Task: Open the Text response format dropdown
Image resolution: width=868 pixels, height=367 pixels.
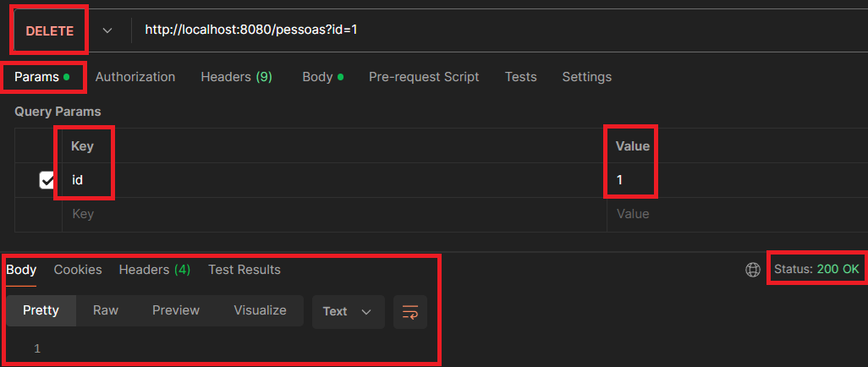Action: (x=347, y=311)
